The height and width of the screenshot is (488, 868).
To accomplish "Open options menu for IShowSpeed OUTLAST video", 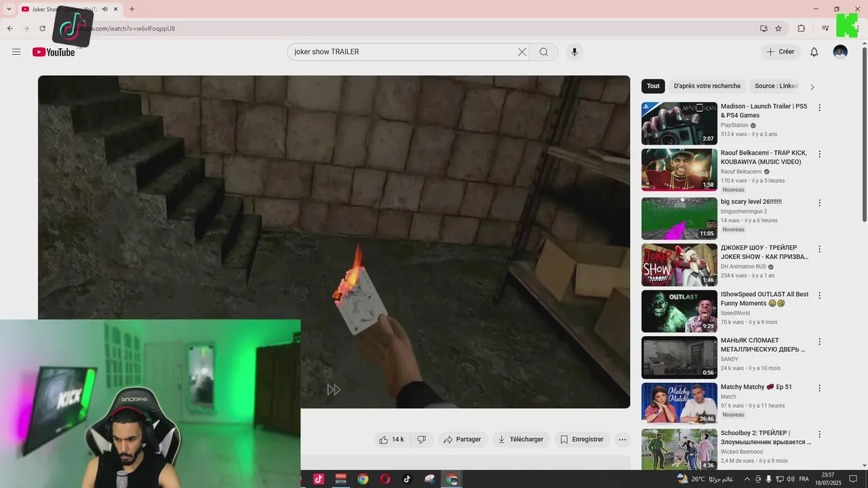I will [819, 296].
